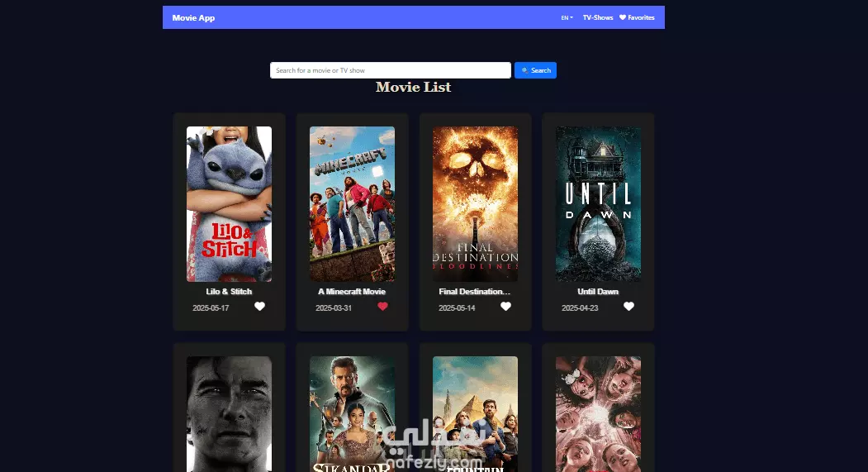Open the Until Dawn poster

[x=599, y=204]
